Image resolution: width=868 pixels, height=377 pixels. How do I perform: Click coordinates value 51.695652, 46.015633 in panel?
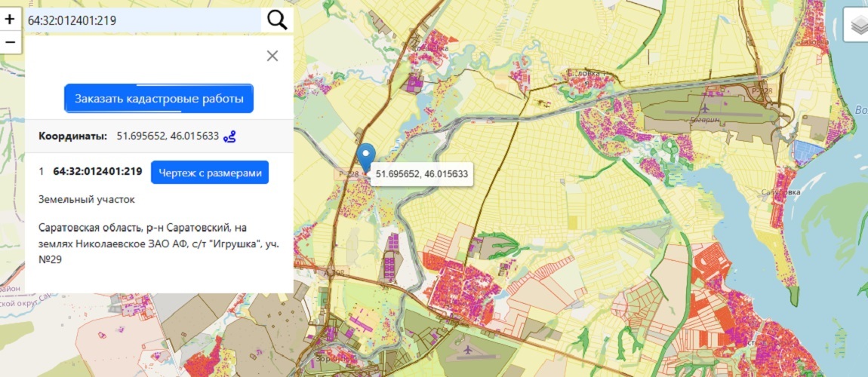pos(168,136)
